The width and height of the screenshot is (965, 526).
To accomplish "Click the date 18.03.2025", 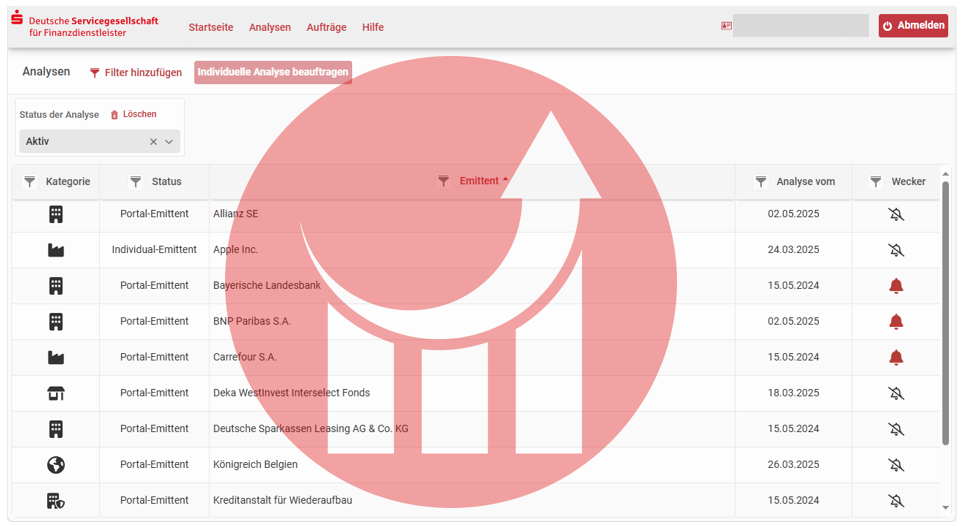I will (793, 393).
